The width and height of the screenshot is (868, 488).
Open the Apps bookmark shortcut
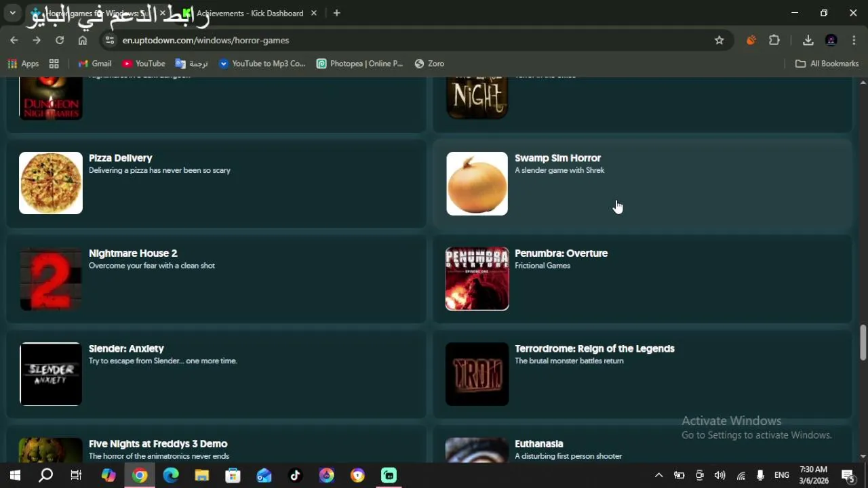[23, 64]
